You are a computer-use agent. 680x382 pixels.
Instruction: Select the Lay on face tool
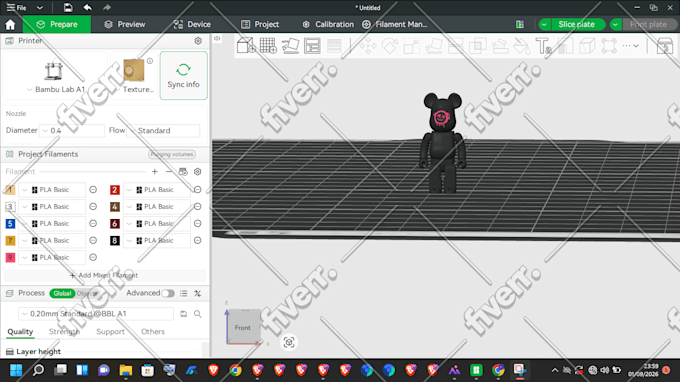click(x=434, y=46)
